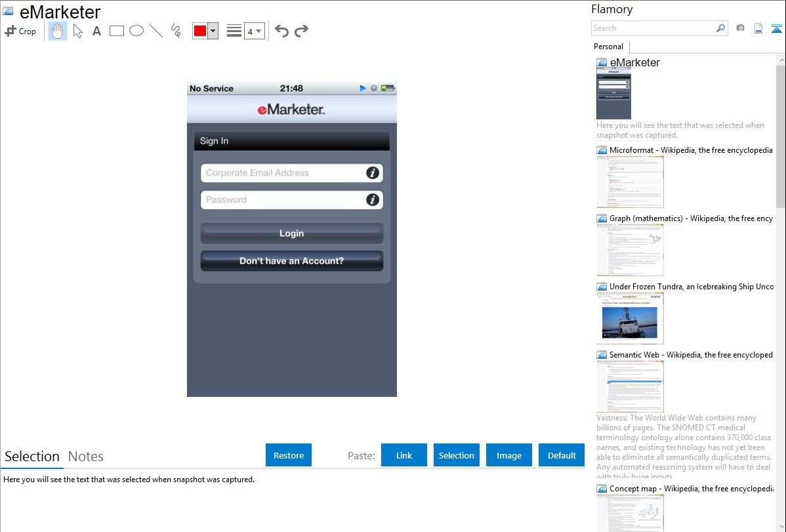
Task: Open the Personal tab
Action: point(609,47)
